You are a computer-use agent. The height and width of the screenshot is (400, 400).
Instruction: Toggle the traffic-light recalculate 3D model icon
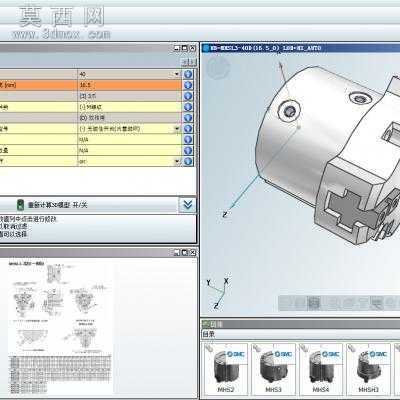tap(20, 205)
